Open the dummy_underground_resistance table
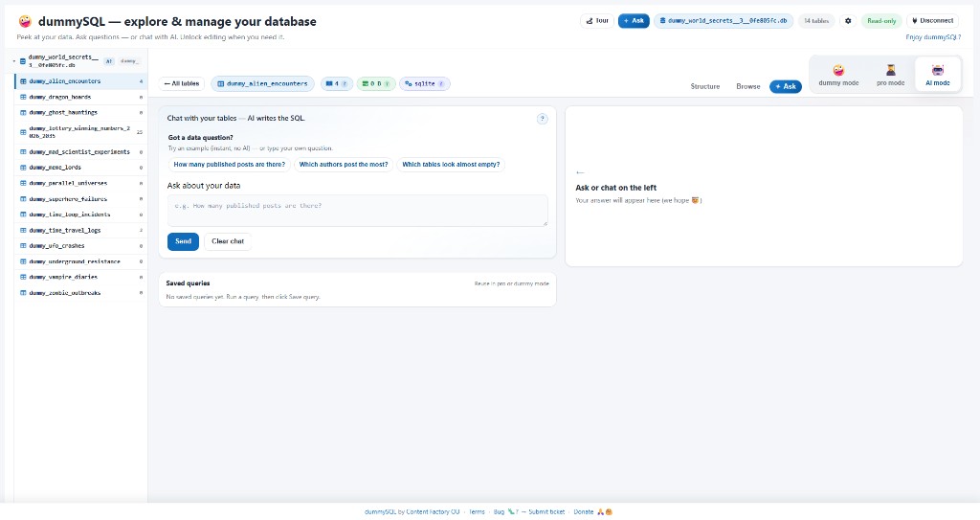This screenshot has width=980, height=520. click(x=80, y=261)
